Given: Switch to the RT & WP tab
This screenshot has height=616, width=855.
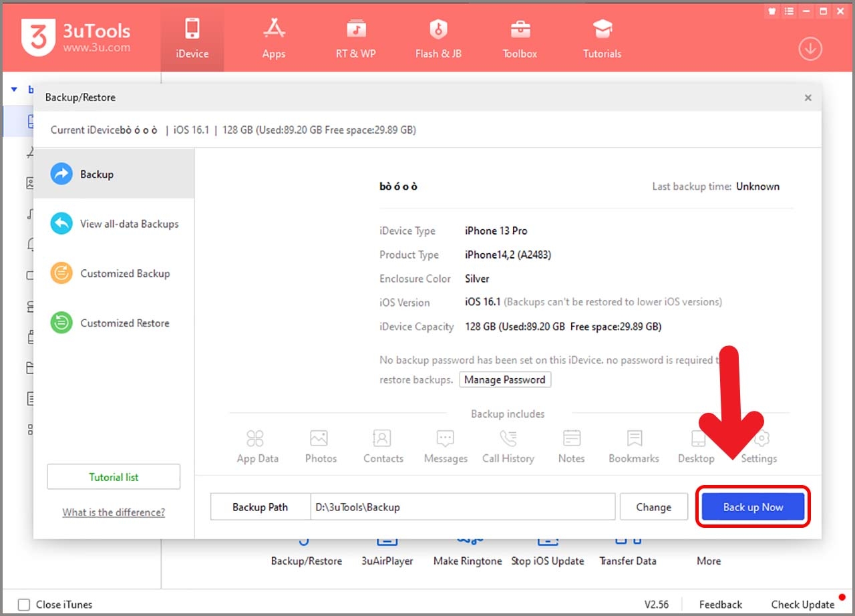Looking at the screenshot, I should [355, 39].
